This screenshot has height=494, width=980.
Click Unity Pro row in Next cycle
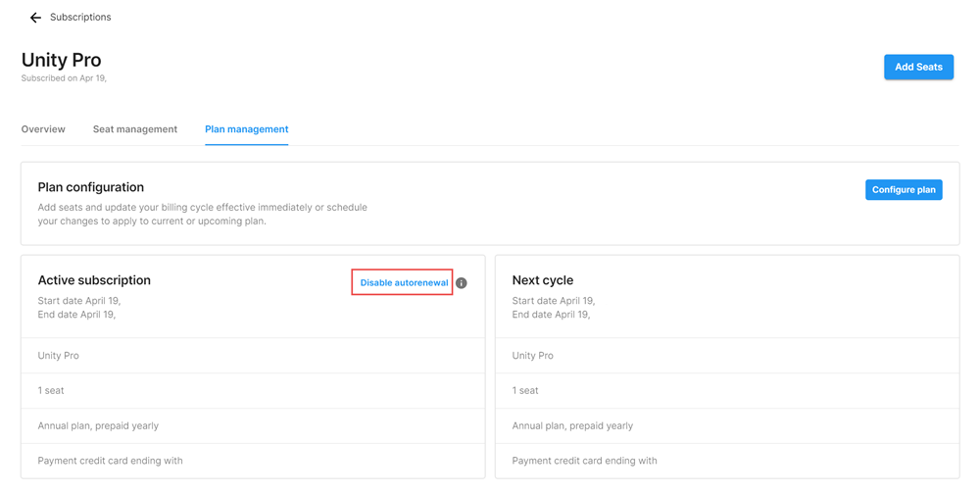[727, 355]
